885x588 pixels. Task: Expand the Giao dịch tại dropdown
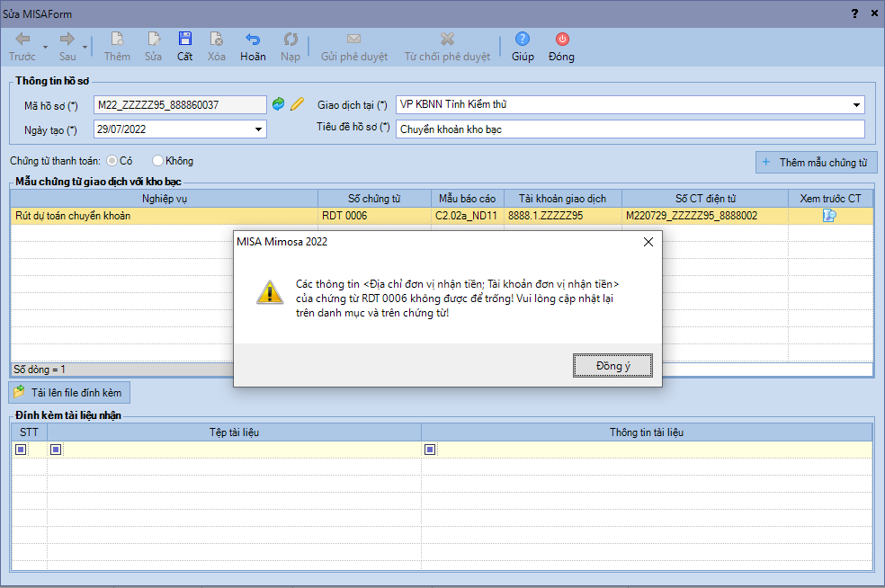[856, 105]
